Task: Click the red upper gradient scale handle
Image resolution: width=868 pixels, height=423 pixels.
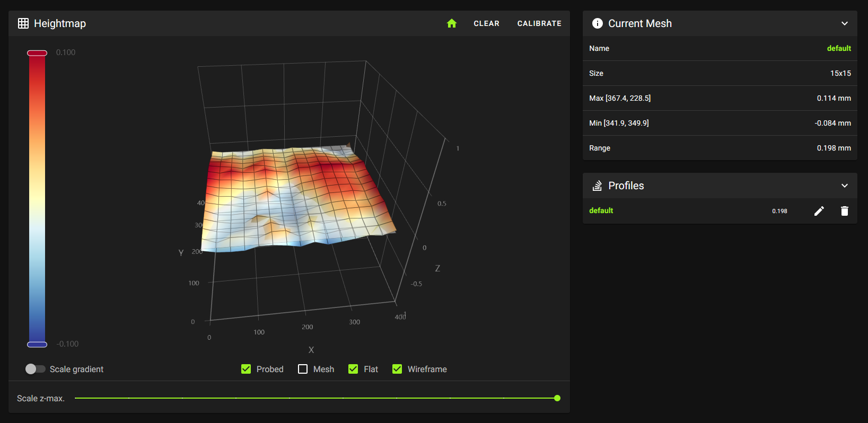Action: [x=37, y=53]
